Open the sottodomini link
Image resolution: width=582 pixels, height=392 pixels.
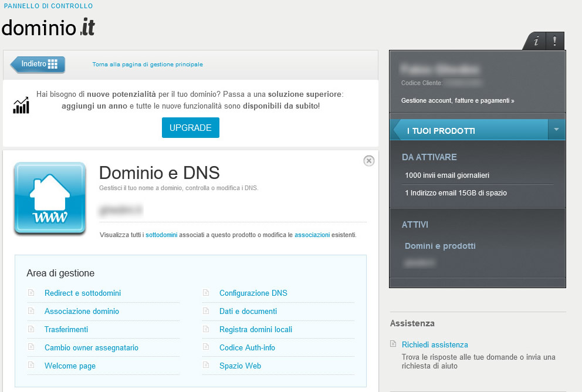[161, 235]
